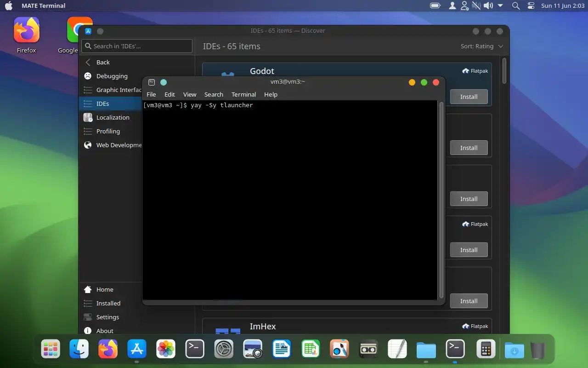588x368 pixels.
Task: Open the cassette tape app in dock
Action: coord(368,349)
